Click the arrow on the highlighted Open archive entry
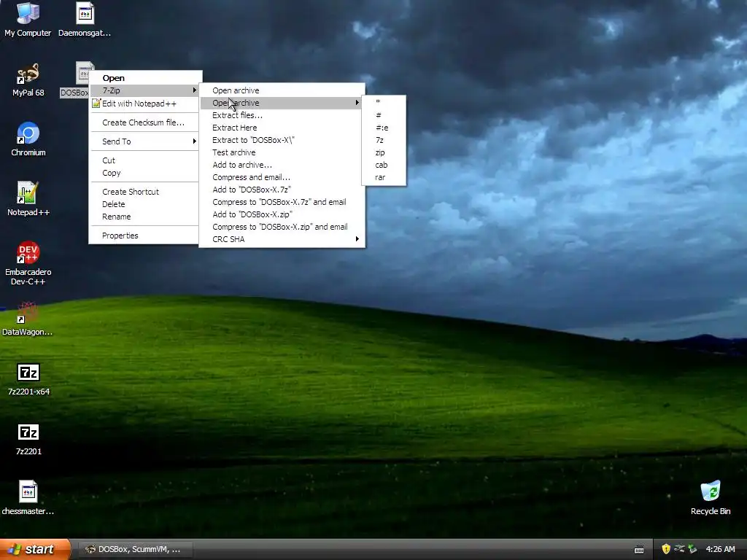Screen dimensions: 747x560 click(x=357, y=102)
